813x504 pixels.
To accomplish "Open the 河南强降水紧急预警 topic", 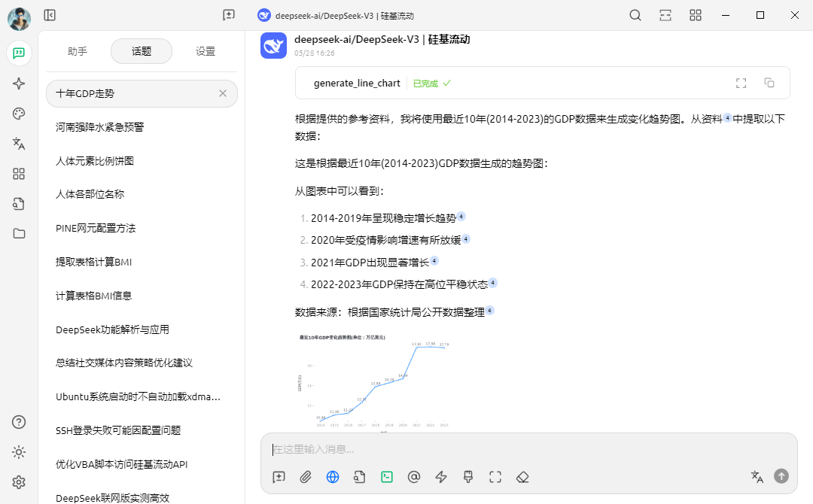I will click(x=142, y=127).
